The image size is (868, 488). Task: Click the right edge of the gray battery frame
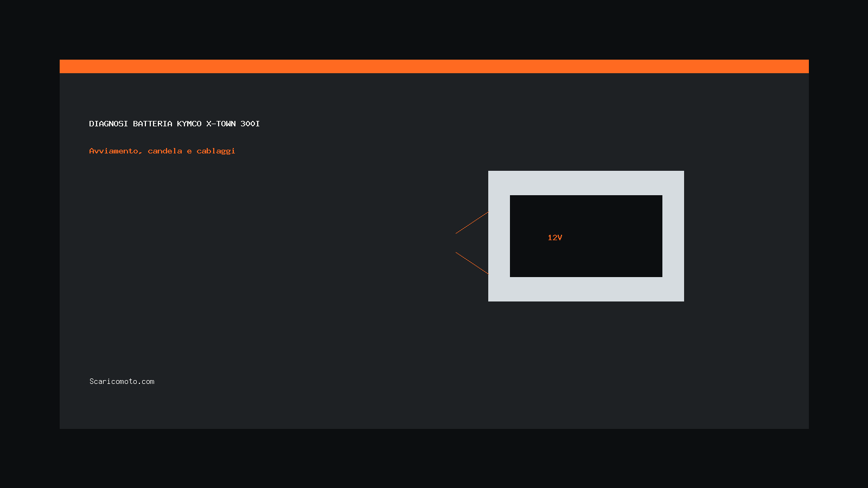[673, 236]
